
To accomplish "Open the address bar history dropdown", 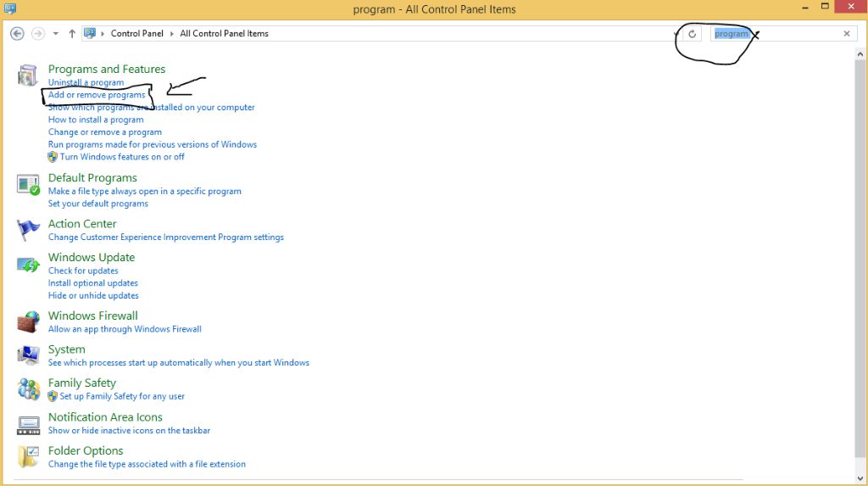I will [x=676, y=34].
